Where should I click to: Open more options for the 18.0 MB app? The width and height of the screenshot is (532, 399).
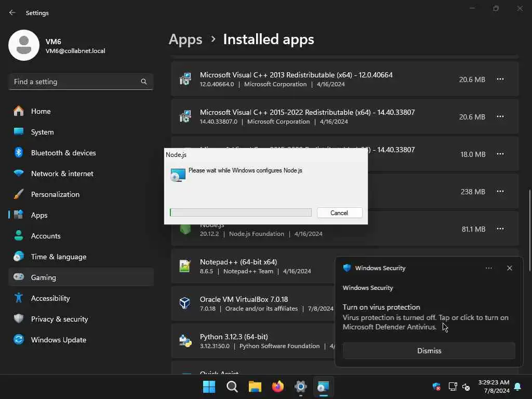click(500, 154)
